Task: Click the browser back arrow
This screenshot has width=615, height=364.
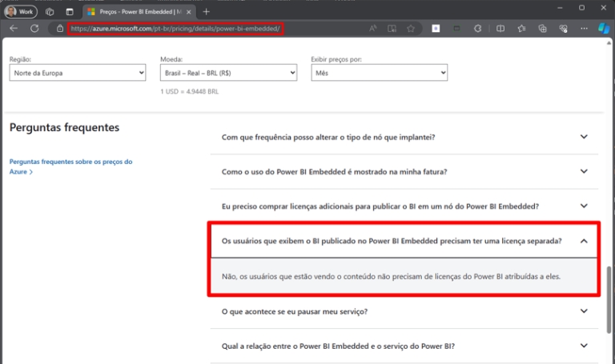Action: pyautogui.click(x=14, y=28)
